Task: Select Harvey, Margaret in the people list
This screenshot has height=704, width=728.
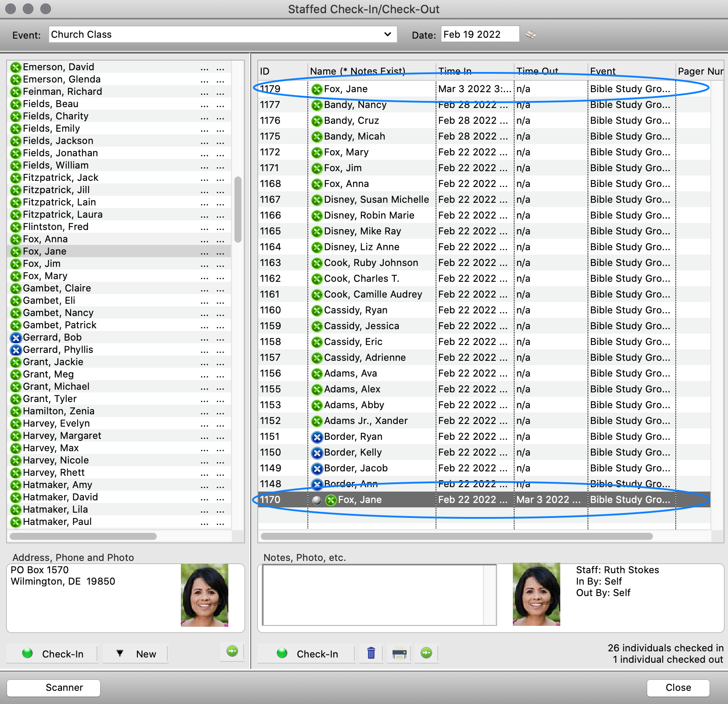Action: [x=62, y=436]
